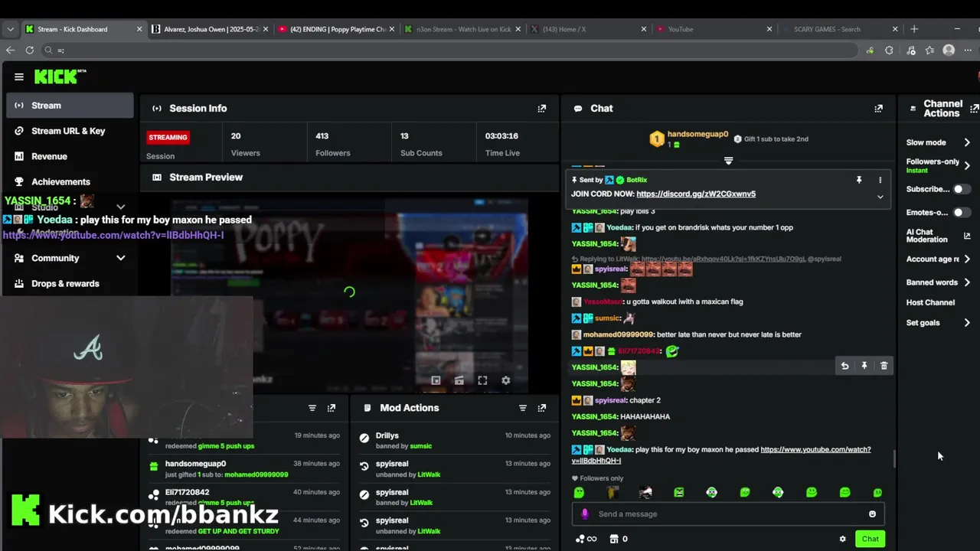Expand the Community sidebar section
Image resolution: width=980 pixels, height=551 pixels.
(x=120, y=258)
